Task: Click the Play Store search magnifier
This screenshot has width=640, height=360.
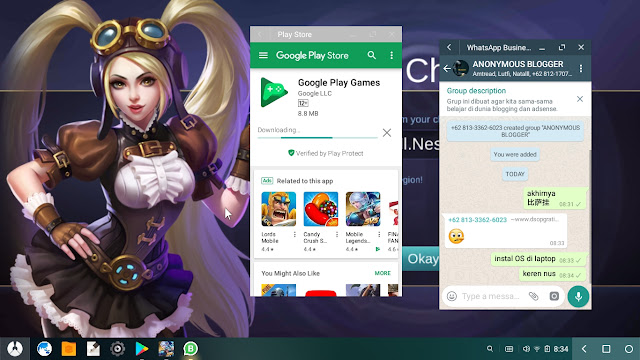Action: (371, 55)
